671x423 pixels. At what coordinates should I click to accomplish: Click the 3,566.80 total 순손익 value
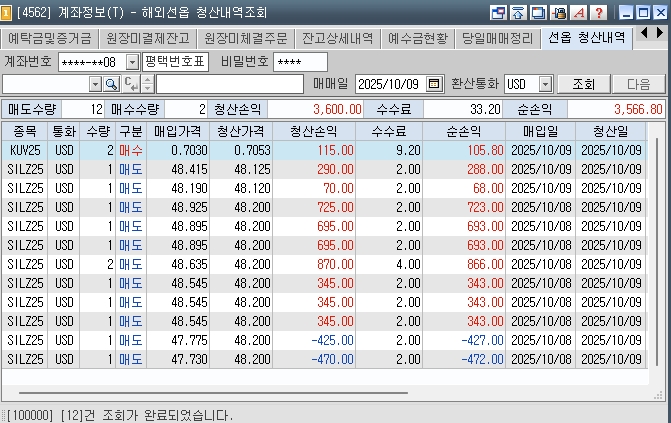[x=616, y=109]
